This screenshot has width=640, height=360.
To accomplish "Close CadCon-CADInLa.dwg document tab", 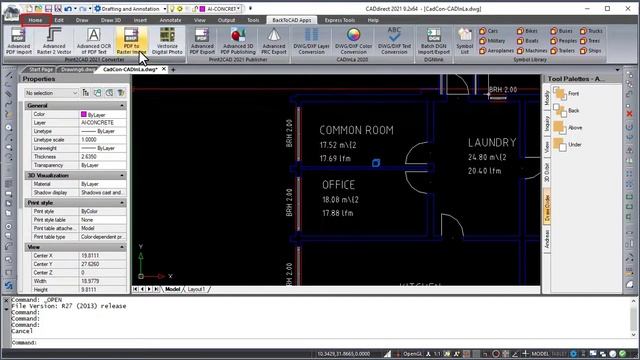I will tap(164, 69).
